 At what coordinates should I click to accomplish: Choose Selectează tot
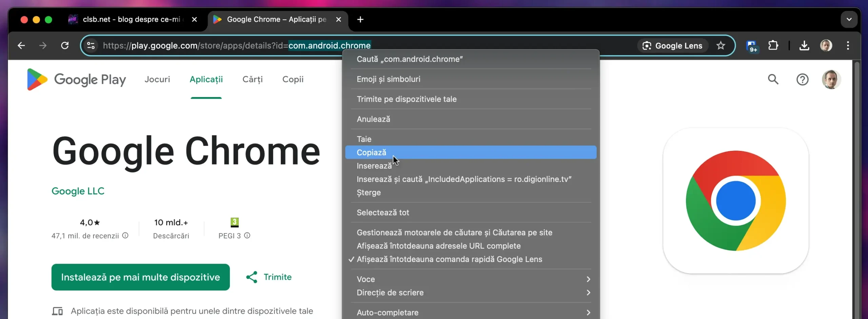point(471,212)
